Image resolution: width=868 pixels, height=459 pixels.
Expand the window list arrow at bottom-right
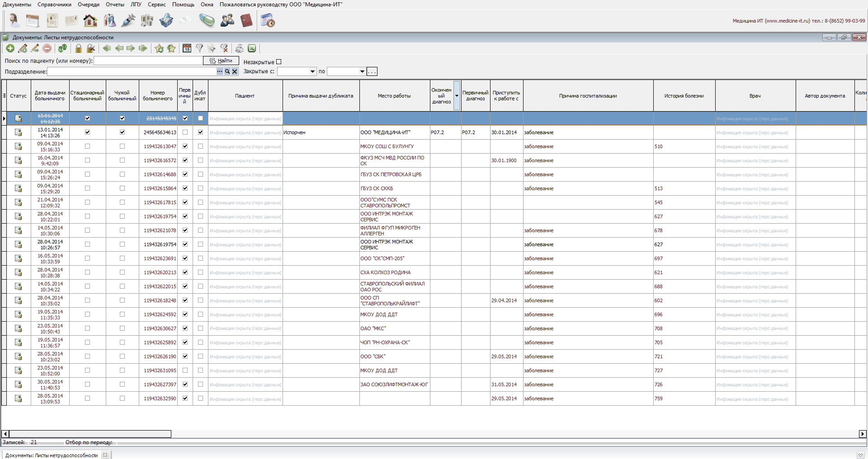pyautogui.click(x=860, y=455)
